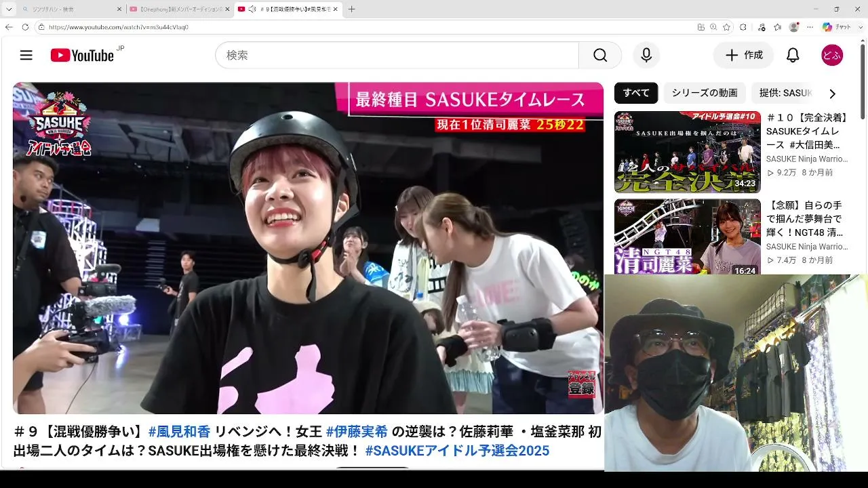Viewport: 868px width, 488px height.
Task: Open the #SASUKEアイドル予選会2025 hashtag link
Action: pos(457,451)
